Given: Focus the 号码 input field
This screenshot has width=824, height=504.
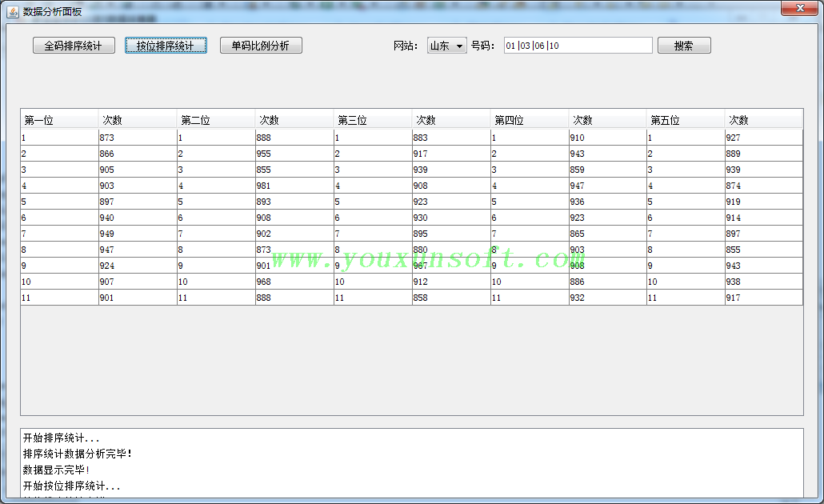Looking at the screenshot, I should pos(578,46).
